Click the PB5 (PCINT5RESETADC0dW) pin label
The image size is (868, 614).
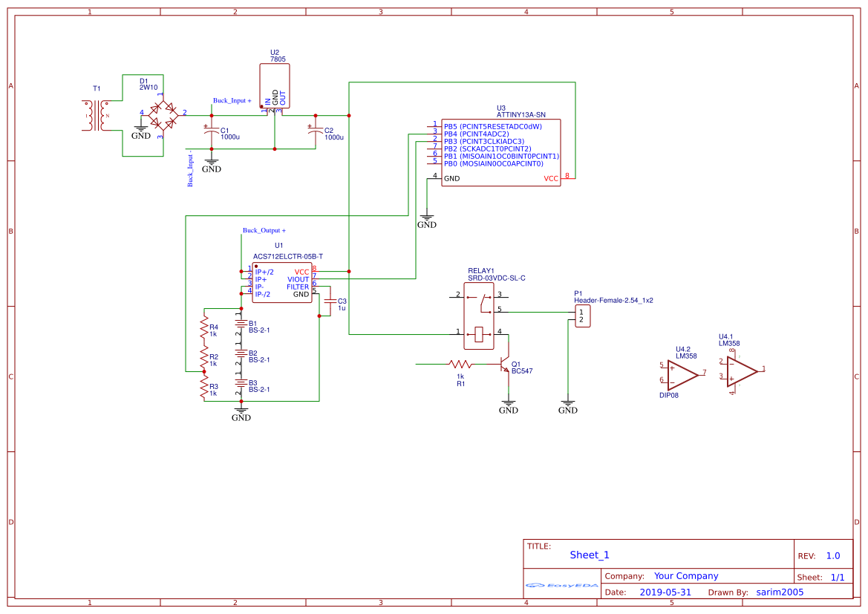[493, 127]
